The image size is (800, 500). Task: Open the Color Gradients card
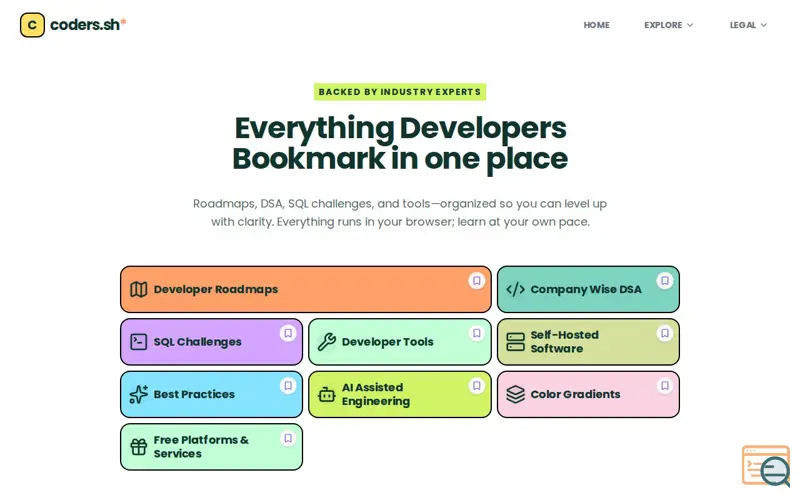[588, 394]
